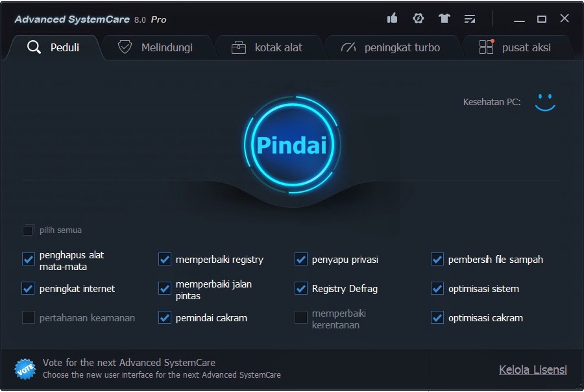
Task: Click the Advanced SystemCare 8.0 Pro title
Action: [90, 19]
